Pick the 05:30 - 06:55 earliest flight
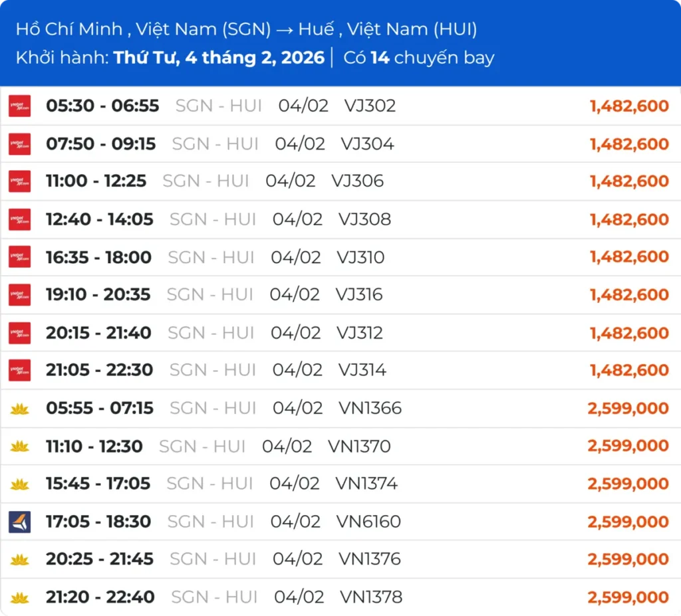Viewport: 681px width, 616px height. click(x=102, y=106)
